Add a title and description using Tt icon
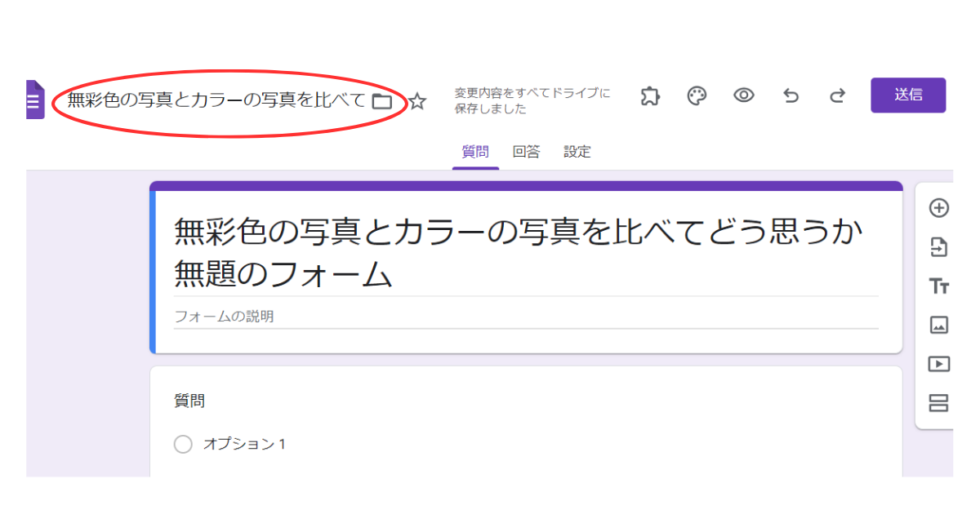Screen dimensions: 980x514 point(938,286)
